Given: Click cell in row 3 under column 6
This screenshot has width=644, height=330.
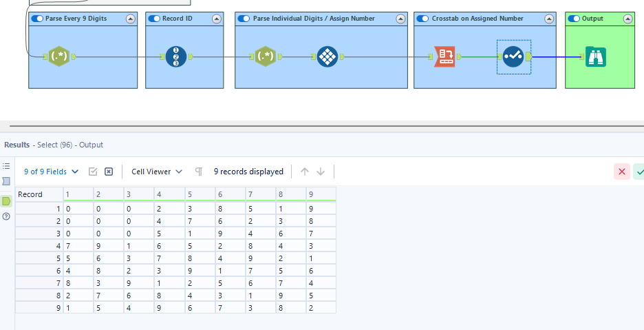Looking at the screenshot, I should click(230, 234).
